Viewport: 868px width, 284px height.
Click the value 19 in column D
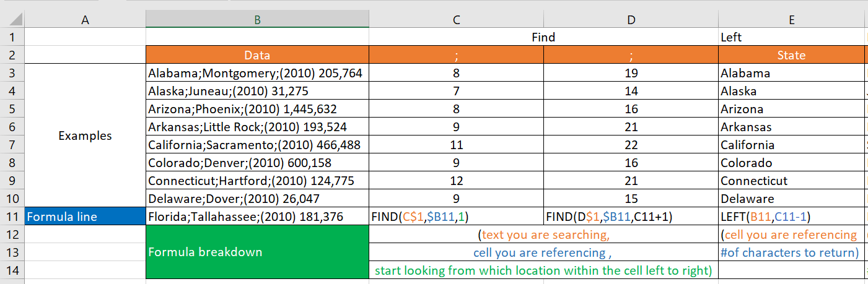click(x=631, y=73)
